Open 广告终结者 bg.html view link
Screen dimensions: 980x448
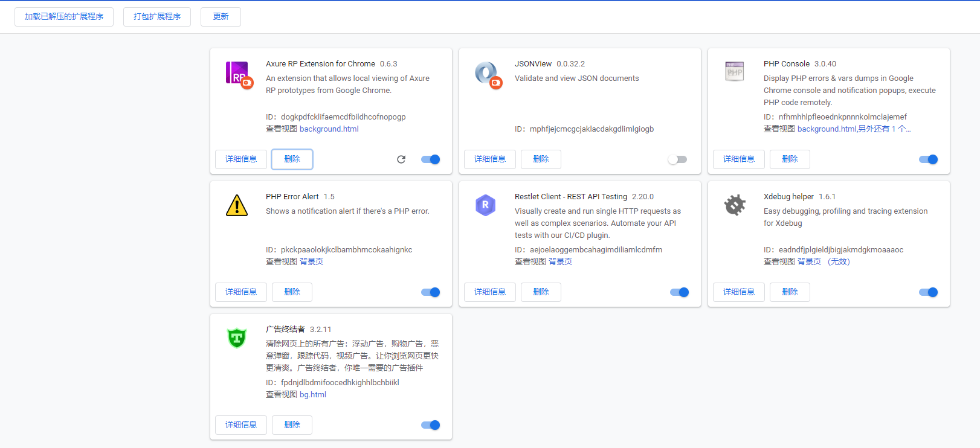tap(313, 395)
